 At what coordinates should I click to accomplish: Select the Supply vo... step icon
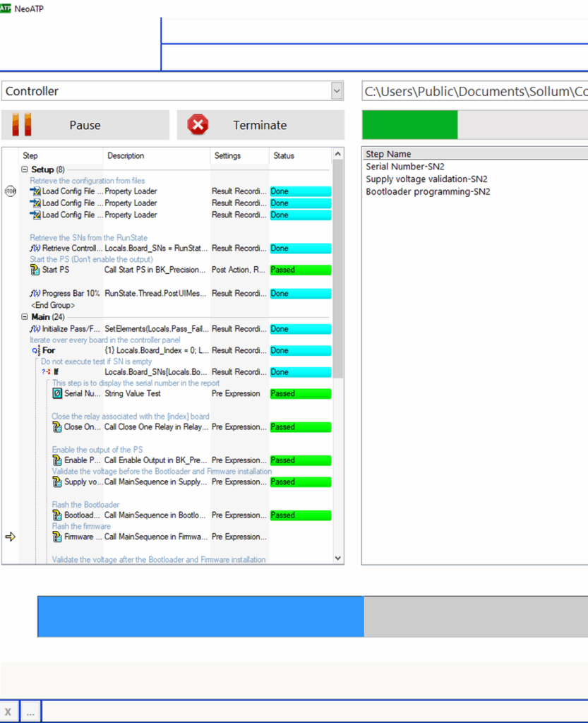(57, 482)
